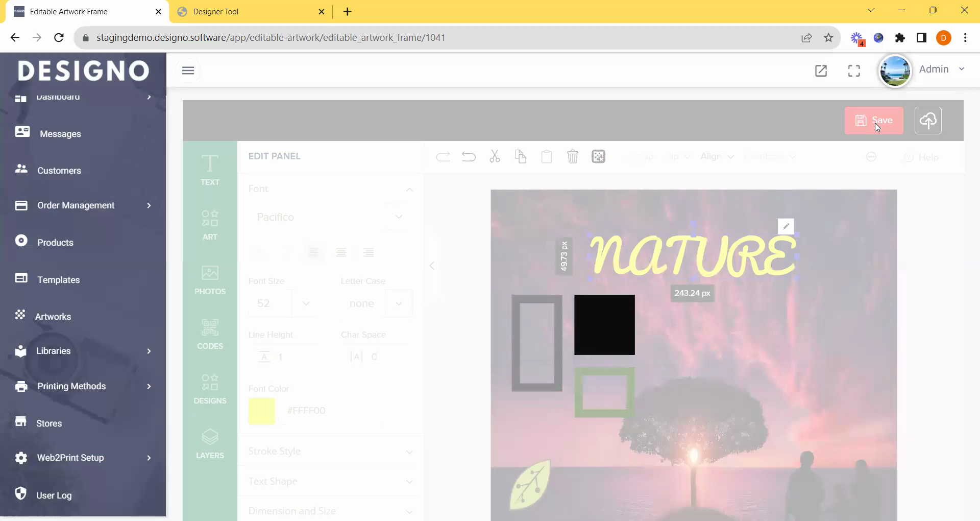The height and width of the screenshot is (521, 980).
Task: Click the yellow font color swatch
Action: click(x=261, y=411)
